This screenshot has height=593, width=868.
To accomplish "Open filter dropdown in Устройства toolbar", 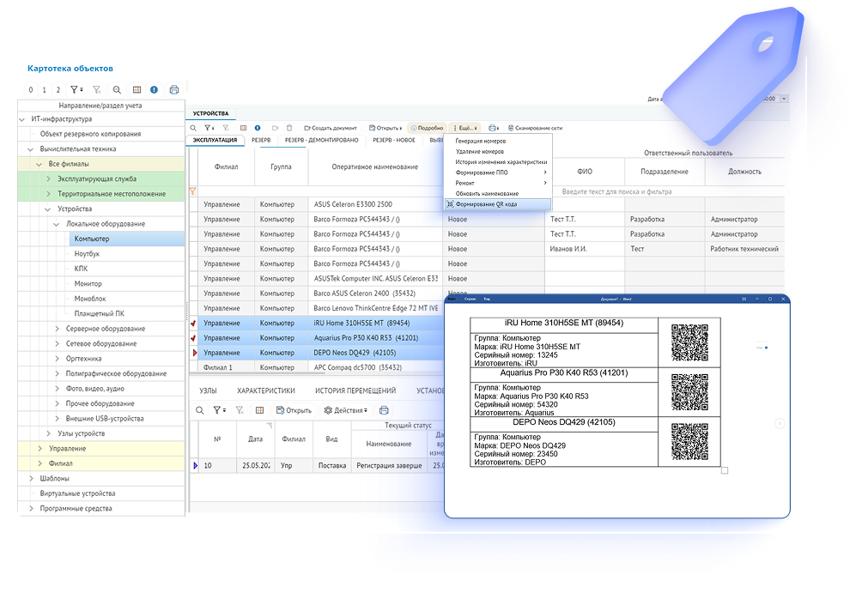I will pos(209,128).
